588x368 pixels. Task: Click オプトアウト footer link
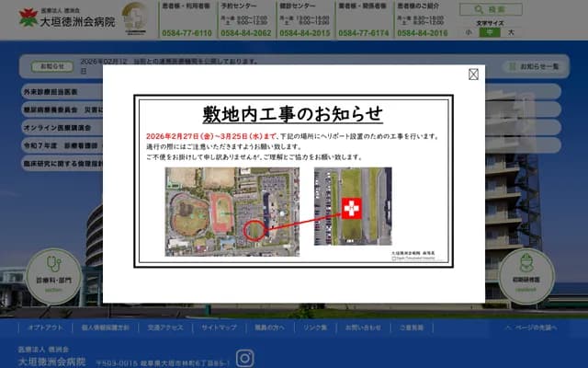pos(45,328)
